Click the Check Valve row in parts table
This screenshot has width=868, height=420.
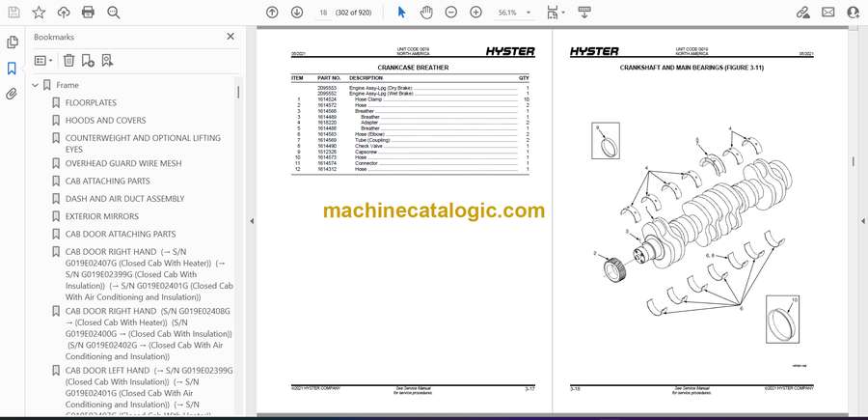[410, 146]
